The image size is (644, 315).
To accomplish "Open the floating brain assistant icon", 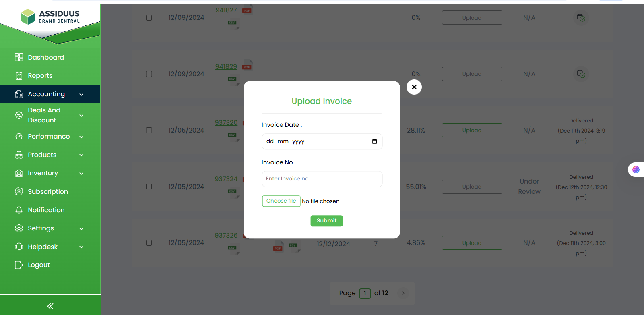I will (636, 170).
